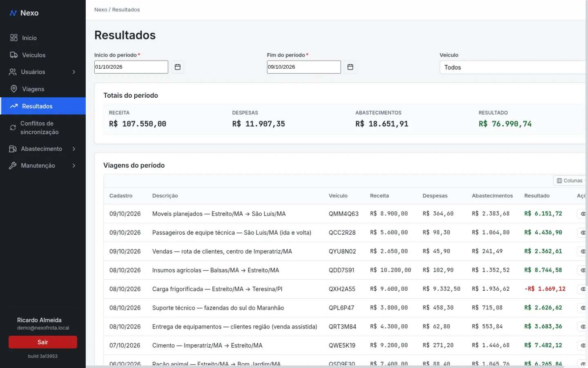View details of Cimento Imperatriz trip
Image resolution: width=588 pixels, height=368 pixels.
tap(583, 346)
